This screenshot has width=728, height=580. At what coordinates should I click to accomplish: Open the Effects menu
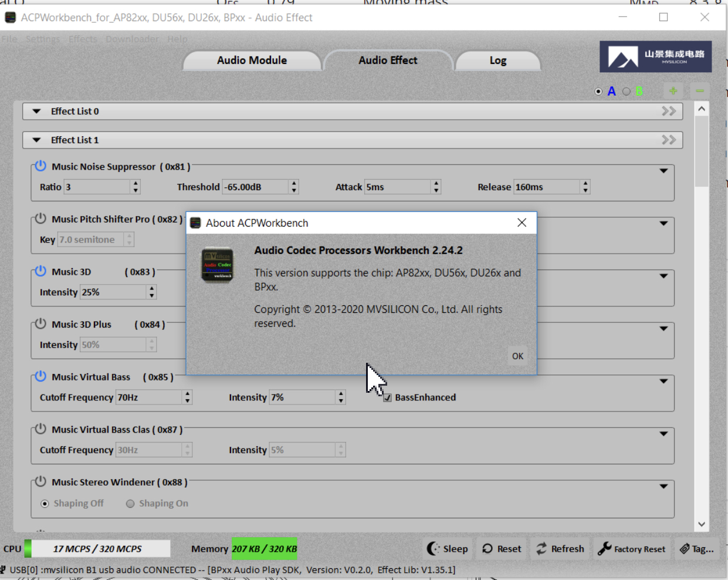(83, 39)
